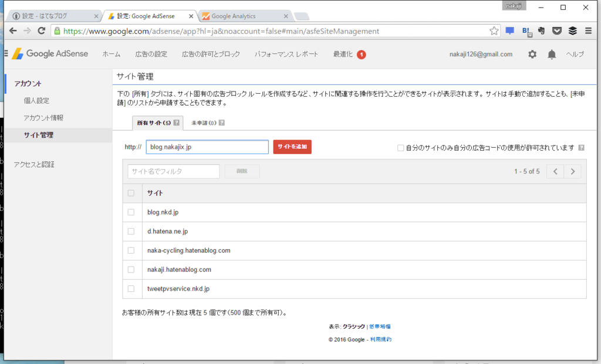Click the browser forward arrow

27,31
